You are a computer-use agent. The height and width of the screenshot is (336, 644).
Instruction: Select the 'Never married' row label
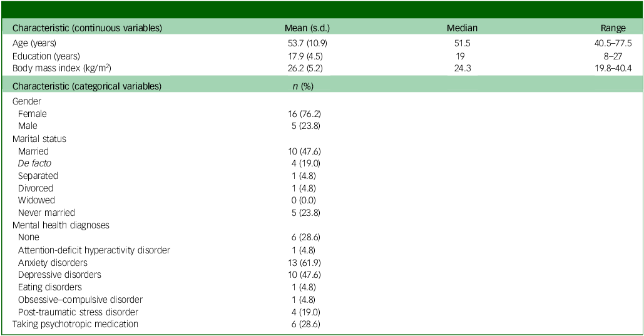[x=46, y=212]
